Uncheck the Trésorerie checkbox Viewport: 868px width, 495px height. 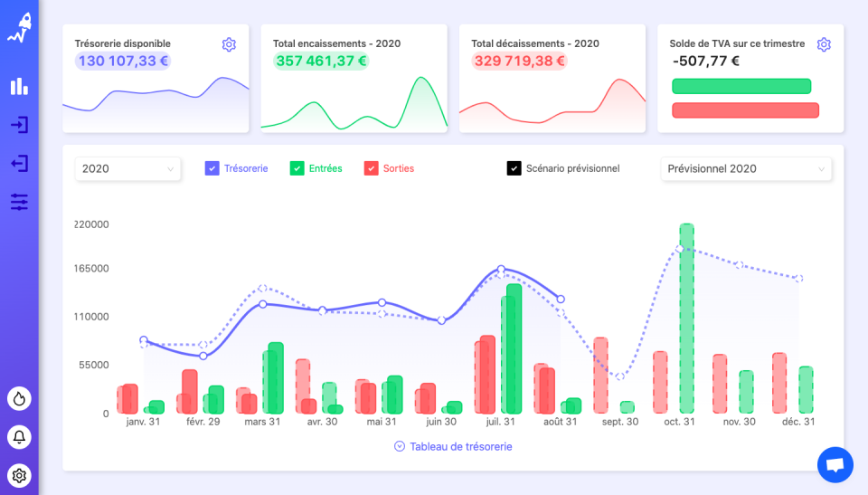[212, 168]
